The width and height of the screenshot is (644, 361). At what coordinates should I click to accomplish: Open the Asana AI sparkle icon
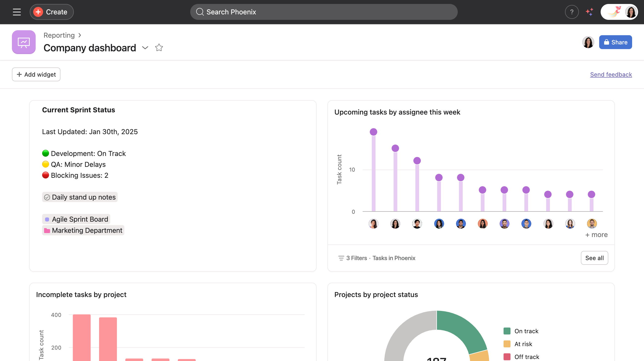[x=590, y=12]
